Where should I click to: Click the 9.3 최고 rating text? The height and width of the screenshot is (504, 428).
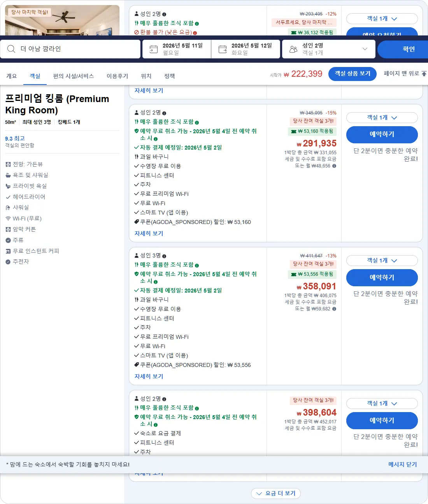point(15,138)
